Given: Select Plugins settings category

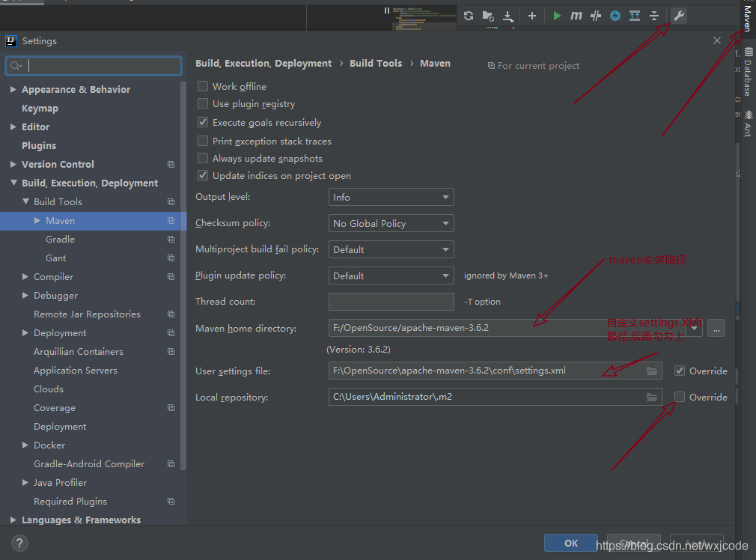Looking at the screenshot, I should pyautogui.click(x=39, y=146).
